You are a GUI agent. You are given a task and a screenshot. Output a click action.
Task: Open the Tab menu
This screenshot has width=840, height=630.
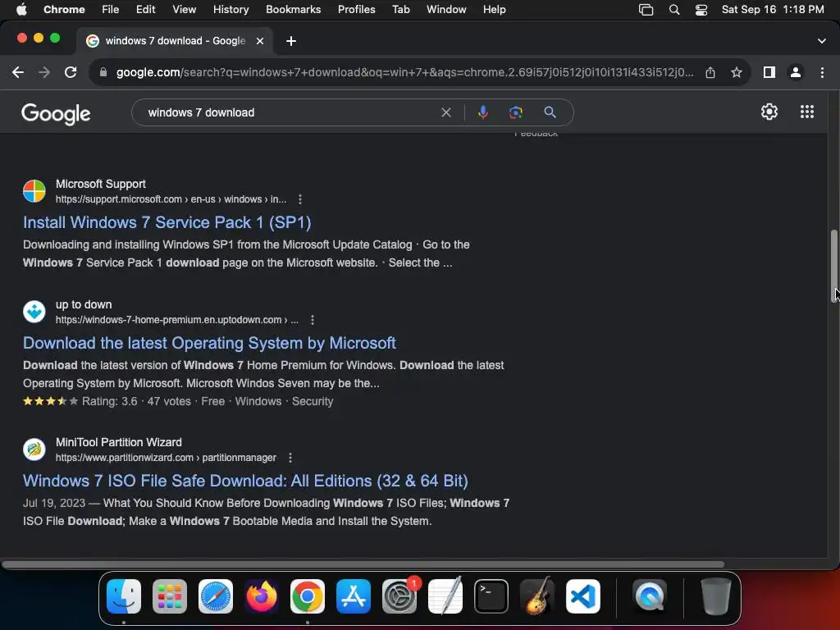point(400,10)
